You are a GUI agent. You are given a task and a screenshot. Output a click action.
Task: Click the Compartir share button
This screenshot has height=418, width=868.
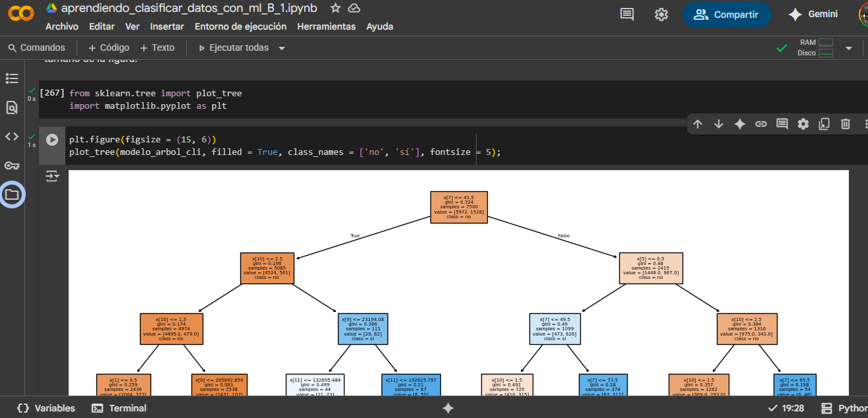coord(726,15)
